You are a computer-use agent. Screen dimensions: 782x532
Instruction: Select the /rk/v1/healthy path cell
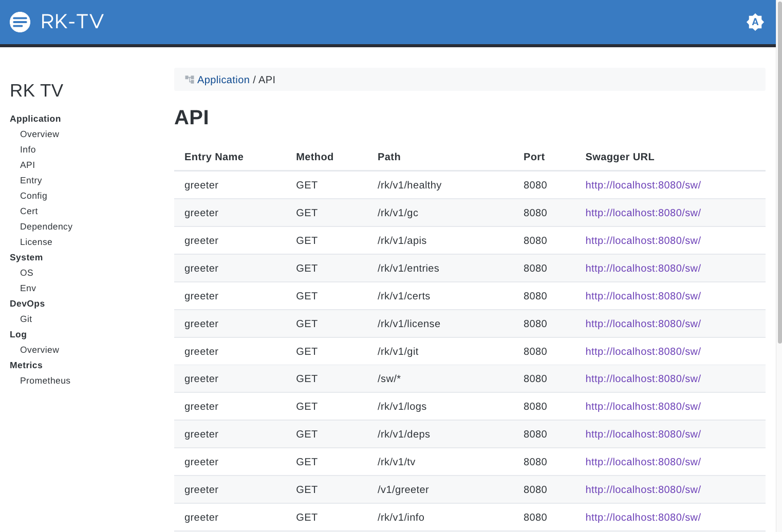(409, 185)
